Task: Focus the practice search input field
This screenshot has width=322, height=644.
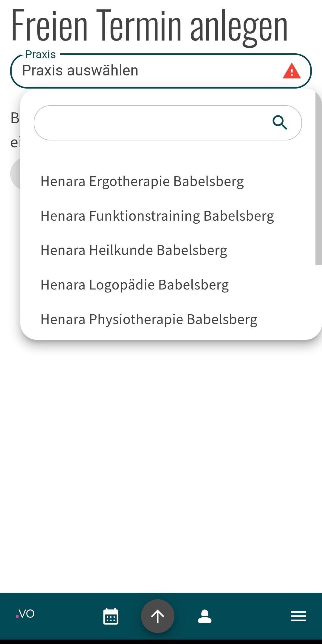Action: 152,123
